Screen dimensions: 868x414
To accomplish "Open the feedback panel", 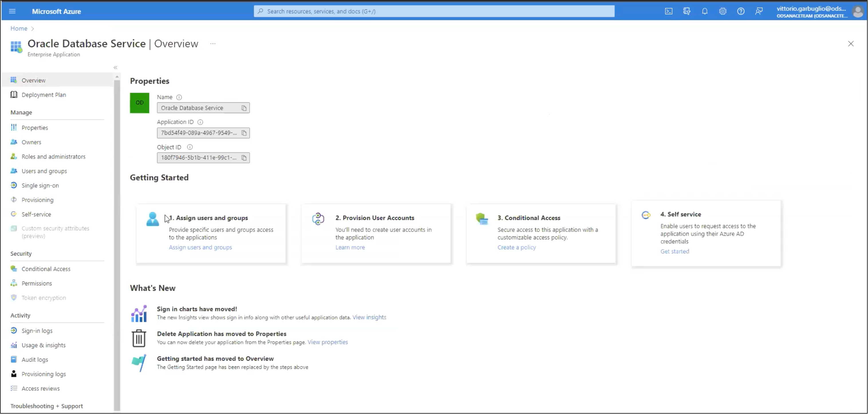I will pos(759,11).
